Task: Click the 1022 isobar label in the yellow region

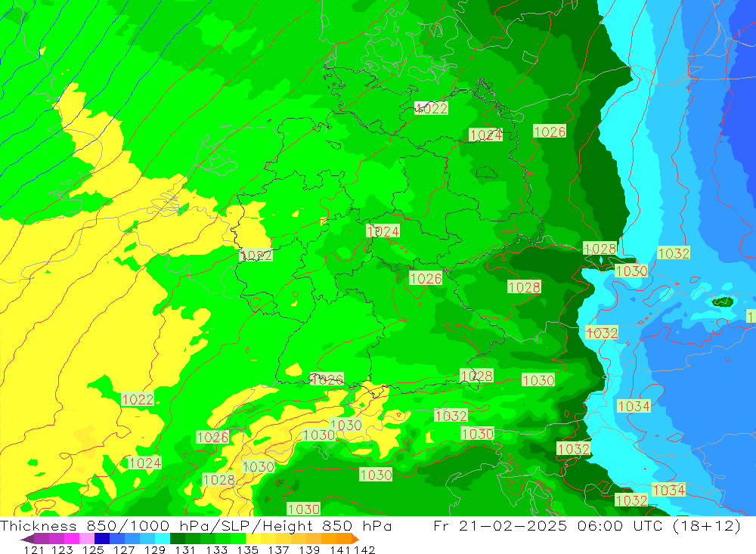Action: click(138, 399)
